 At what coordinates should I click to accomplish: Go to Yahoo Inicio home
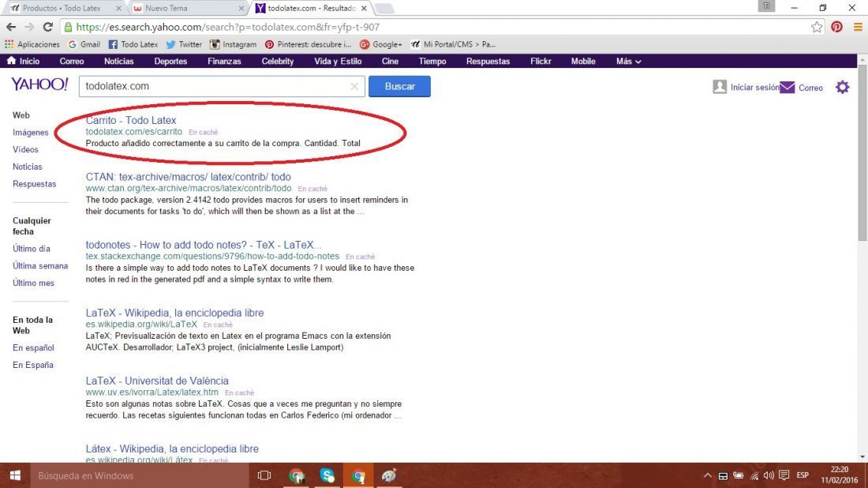pos(23,61)
